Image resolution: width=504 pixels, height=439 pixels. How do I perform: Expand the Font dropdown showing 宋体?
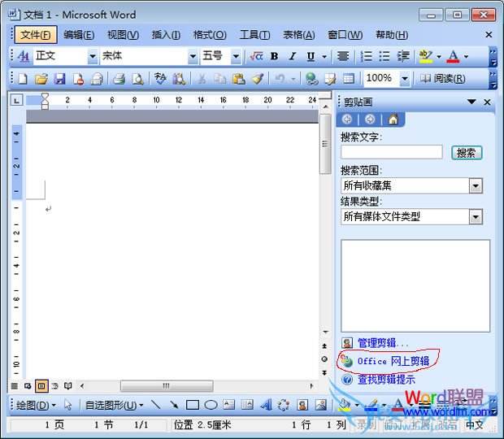(193, 57)
